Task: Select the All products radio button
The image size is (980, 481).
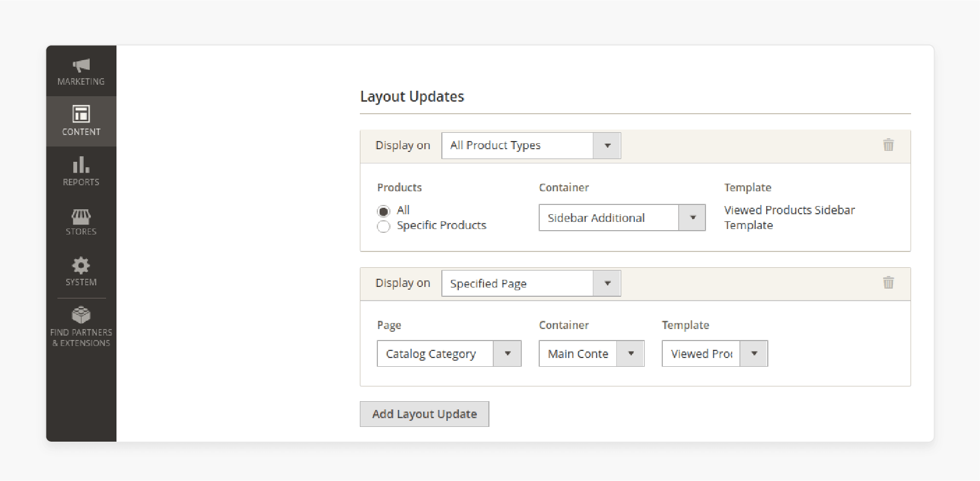Action: (383, 211)
